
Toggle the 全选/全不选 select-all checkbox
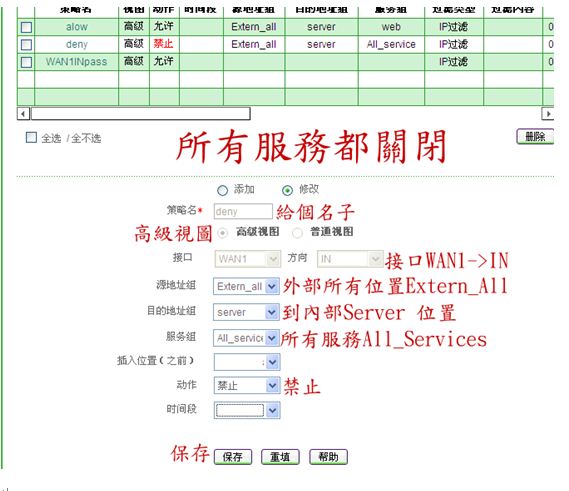click(32, 138)
